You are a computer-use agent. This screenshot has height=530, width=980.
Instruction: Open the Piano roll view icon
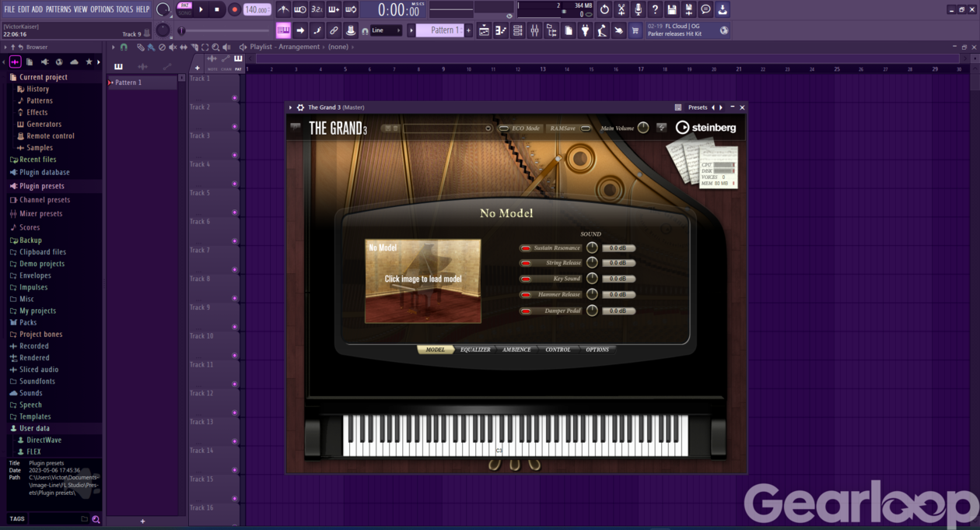(x=499, y=30)
